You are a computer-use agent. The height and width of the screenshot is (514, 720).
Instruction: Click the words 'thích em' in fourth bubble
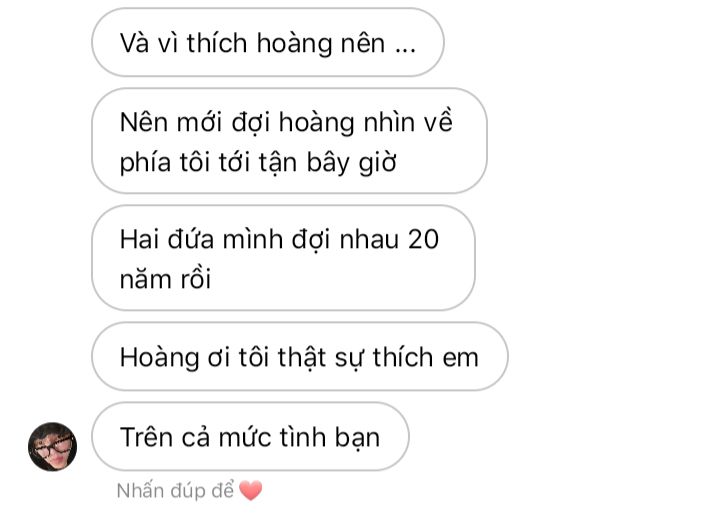click(425, 357)
